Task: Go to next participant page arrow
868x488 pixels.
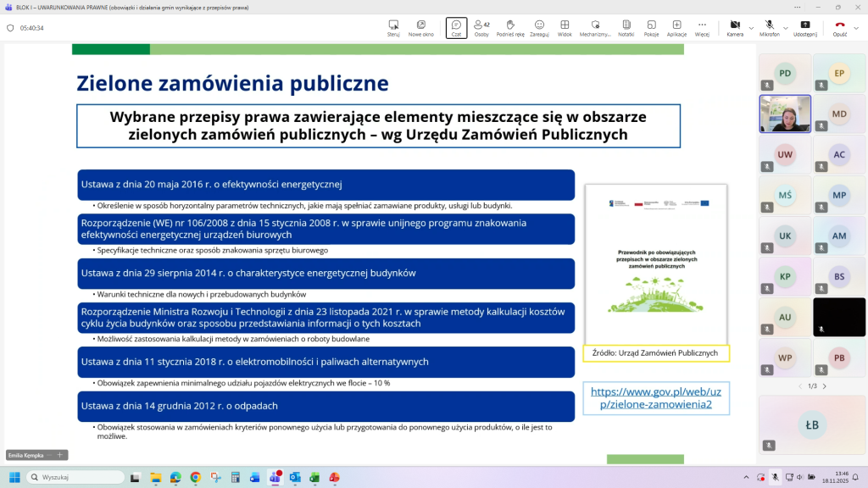Action: click(824, 386)
